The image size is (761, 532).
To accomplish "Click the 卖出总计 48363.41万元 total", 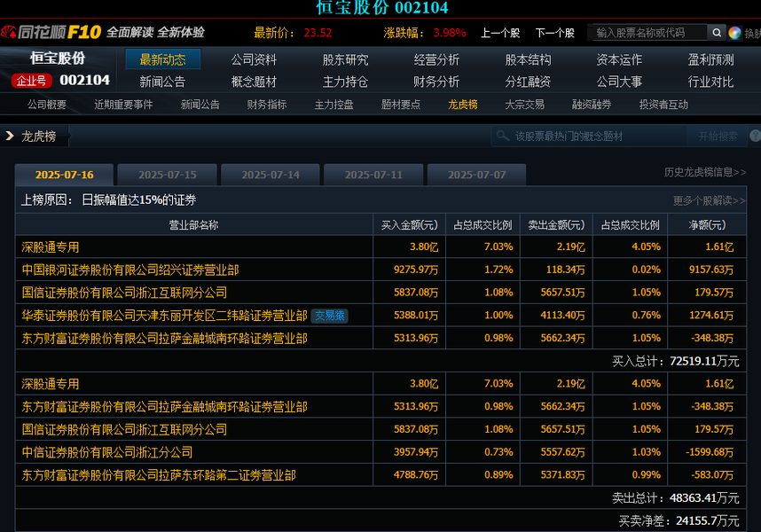I will tap(676, 498).
